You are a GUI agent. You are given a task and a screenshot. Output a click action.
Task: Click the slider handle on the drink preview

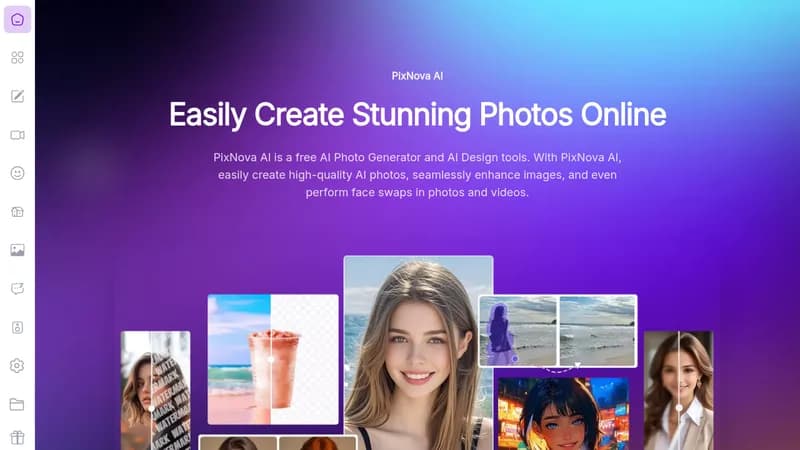[x=271, y=360]
